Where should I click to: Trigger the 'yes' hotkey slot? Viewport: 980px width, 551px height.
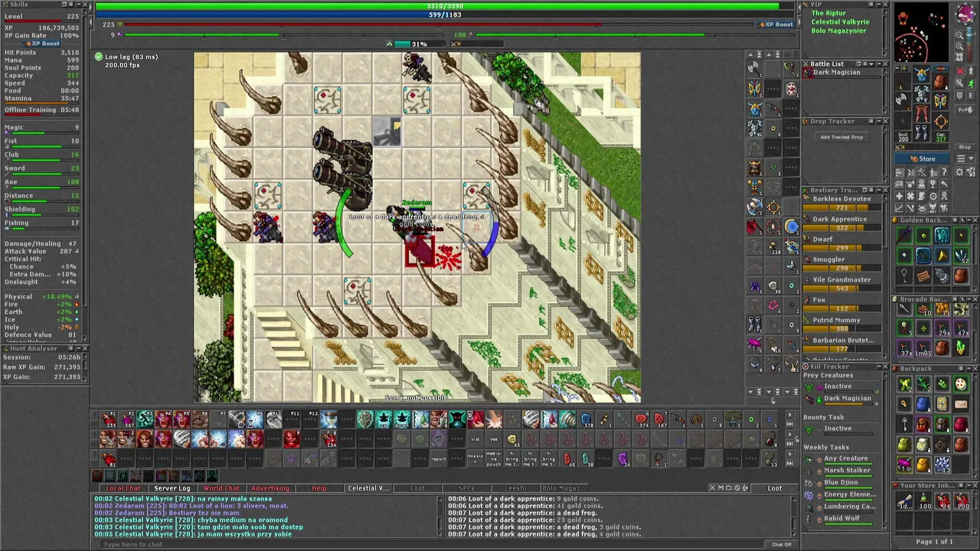click(495, 439)
